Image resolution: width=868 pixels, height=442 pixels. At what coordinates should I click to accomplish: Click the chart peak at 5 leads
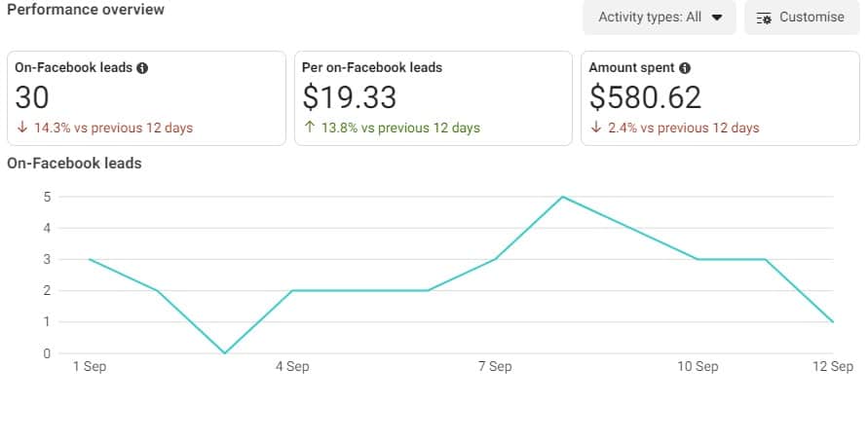tap(563, 197)
